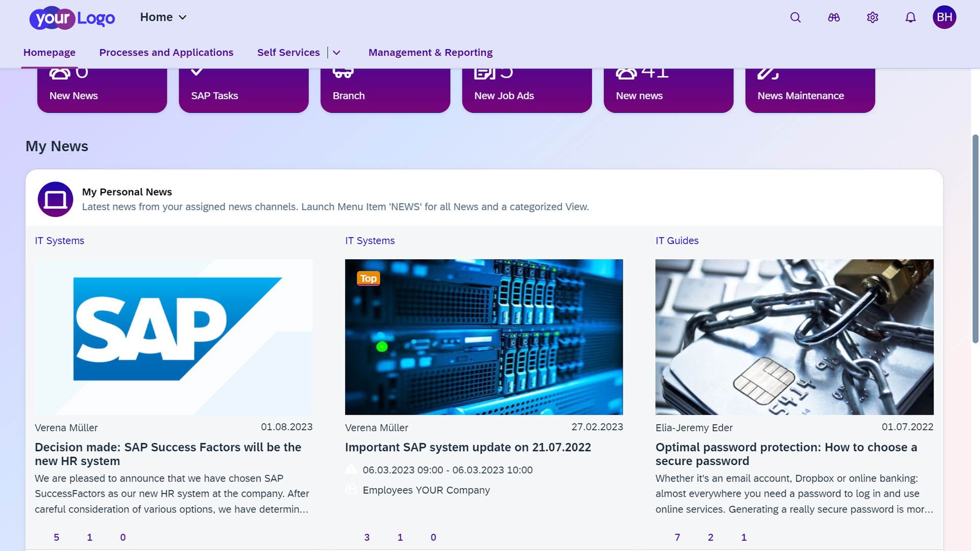Select the Processes and Applications tab
The height and width of the screenshot is (551, 980).
[166, 52]
